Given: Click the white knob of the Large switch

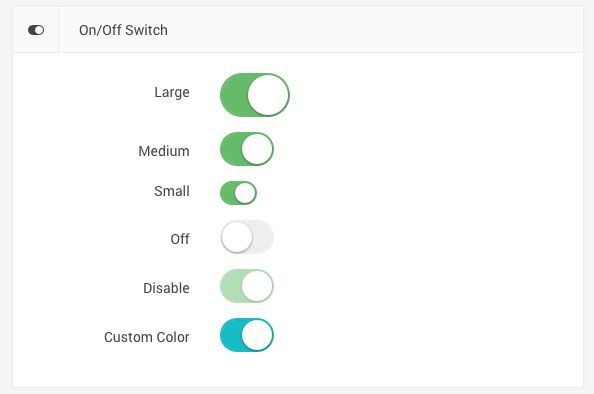Looking at the screenshot, I should pyautogui.click(x=268, y=95).
